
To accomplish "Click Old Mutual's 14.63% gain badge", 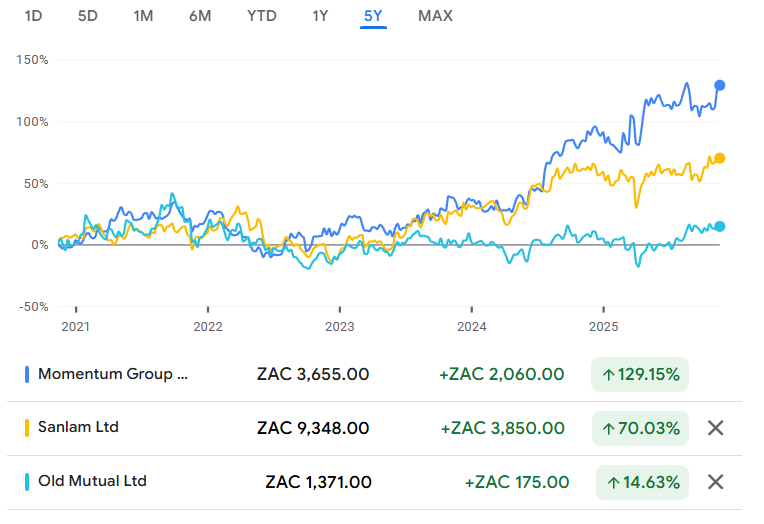I will coord(640,482).
